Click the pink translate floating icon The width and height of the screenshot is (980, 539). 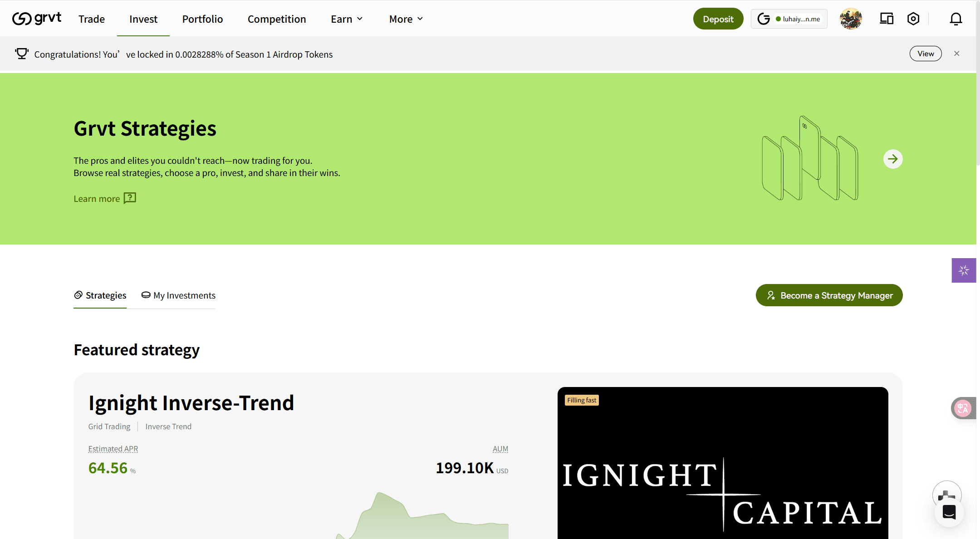coord(963,408)
